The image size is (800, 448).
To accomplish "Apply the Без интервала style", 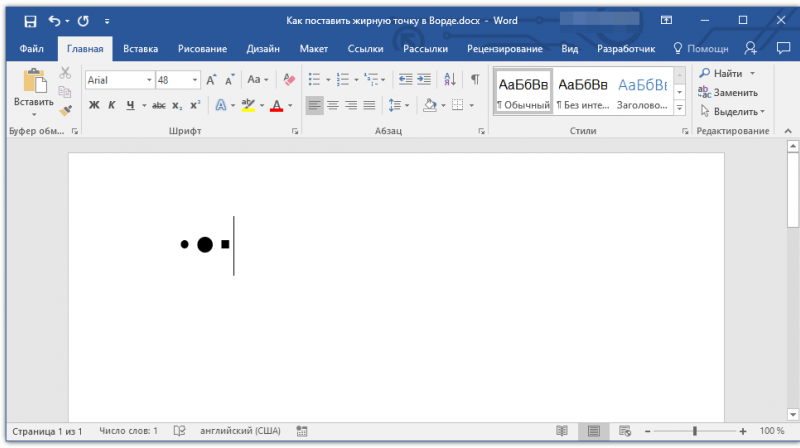I will [x=583, y=92].
